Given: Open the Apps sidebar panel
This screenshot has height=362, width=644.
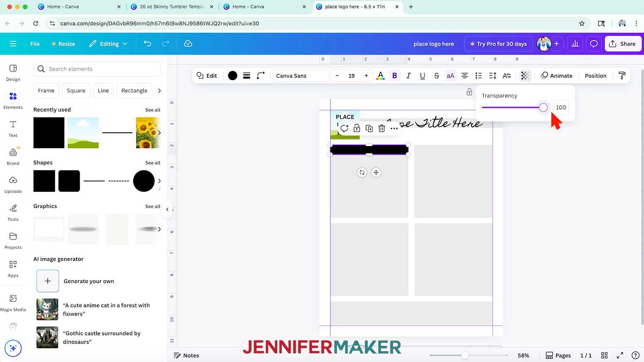Looking at the screenshot, I should pyautogui.click(x=13, y=269).
